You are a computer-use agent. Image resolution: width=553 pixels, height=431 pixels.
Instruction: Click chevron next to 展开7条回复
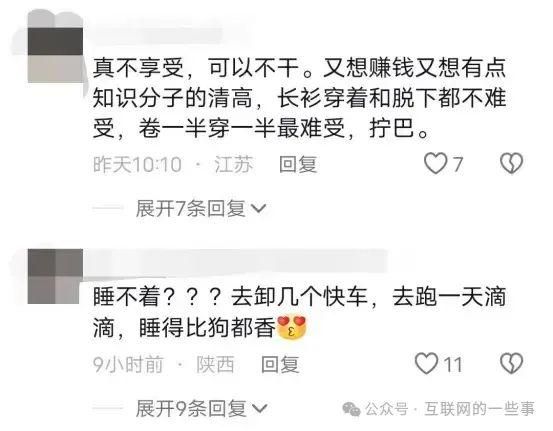click(258, 209)
